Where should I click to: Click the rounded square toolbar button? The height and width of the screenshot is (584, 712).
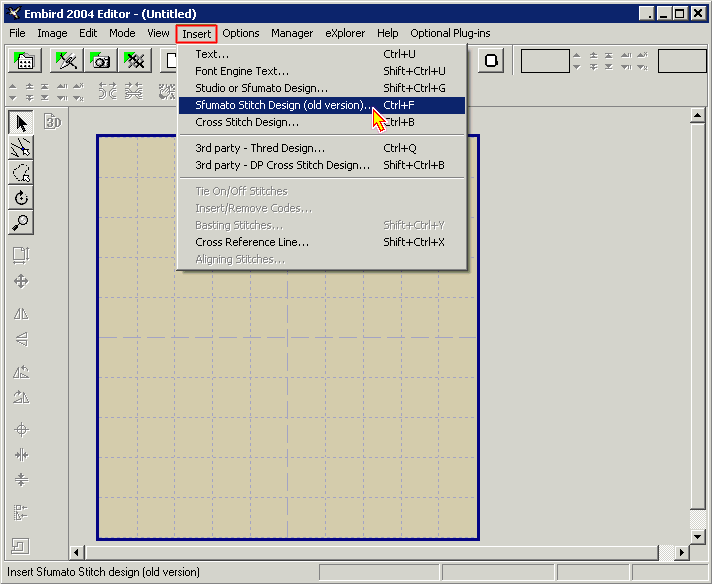[x=491, y=60]
